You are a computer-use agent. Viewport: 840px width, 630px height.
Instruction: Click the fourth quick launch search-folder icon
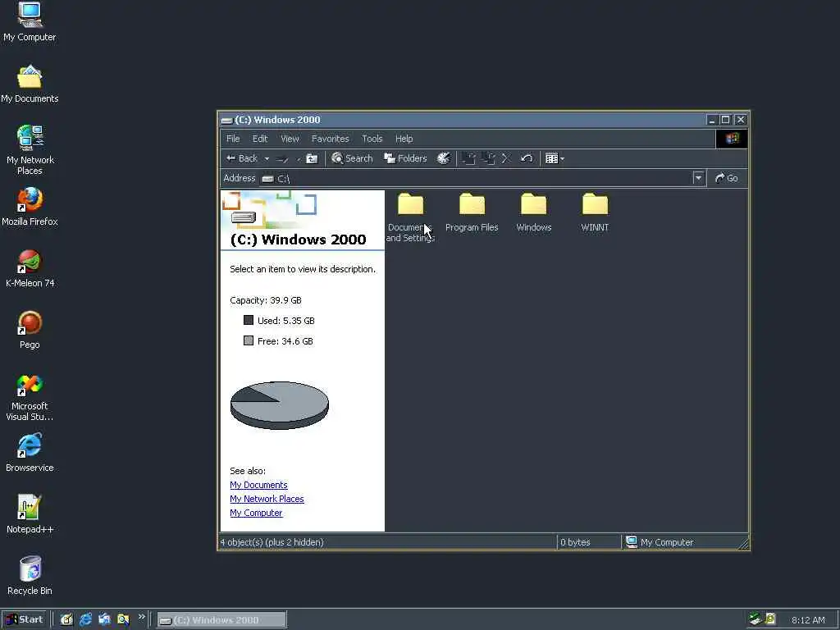tap(123, 620)
